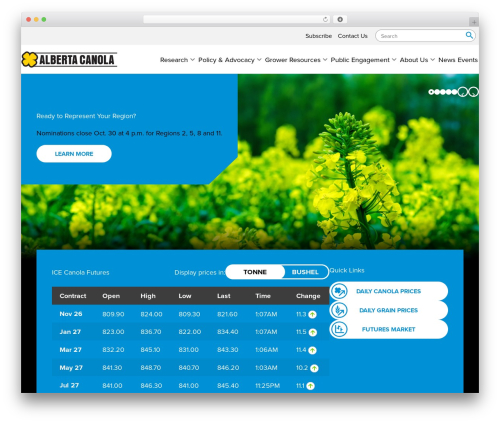The image size is (500, 423).
Task: Expand the About Us chevron
Action: coord(433,60)
